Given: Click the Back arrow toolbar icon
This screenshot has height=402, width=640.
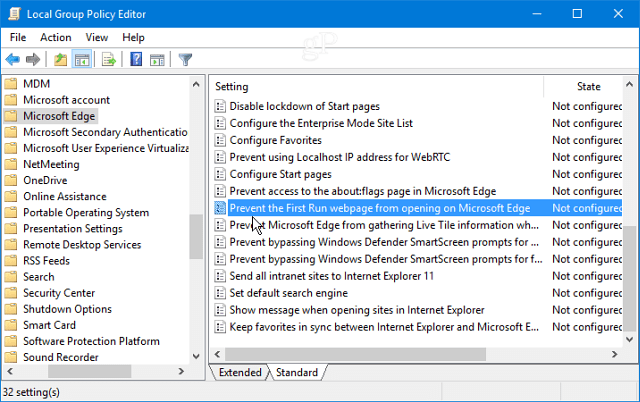Looking at the screenshot, I should point(13,60).
